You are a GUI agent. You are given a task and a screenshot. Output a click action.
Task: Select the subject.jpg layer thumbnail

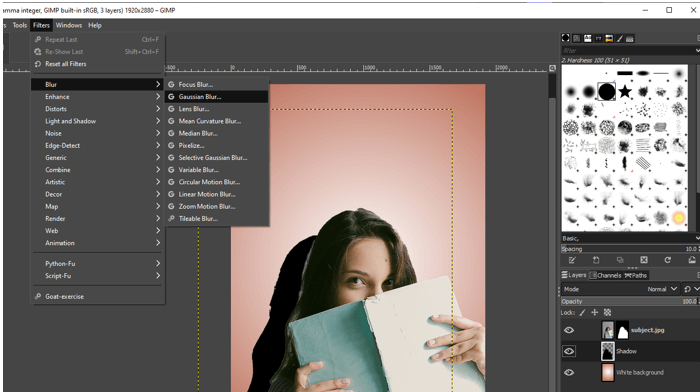pyautogui.click(x=608, y=330)
